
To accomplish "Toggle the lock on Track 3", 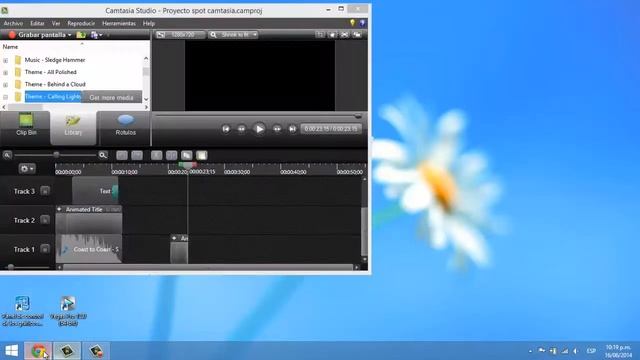I will [45, 191].
